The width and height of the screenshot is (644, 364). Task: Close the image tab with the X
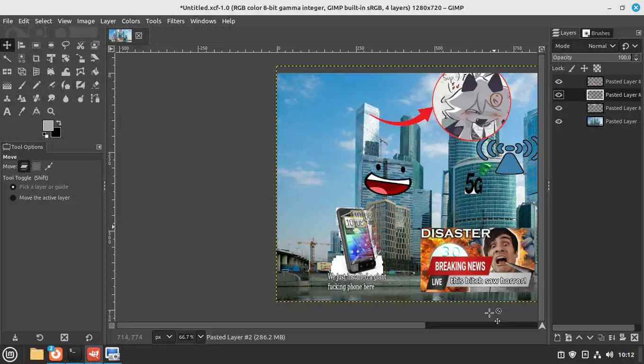[139, 36]
